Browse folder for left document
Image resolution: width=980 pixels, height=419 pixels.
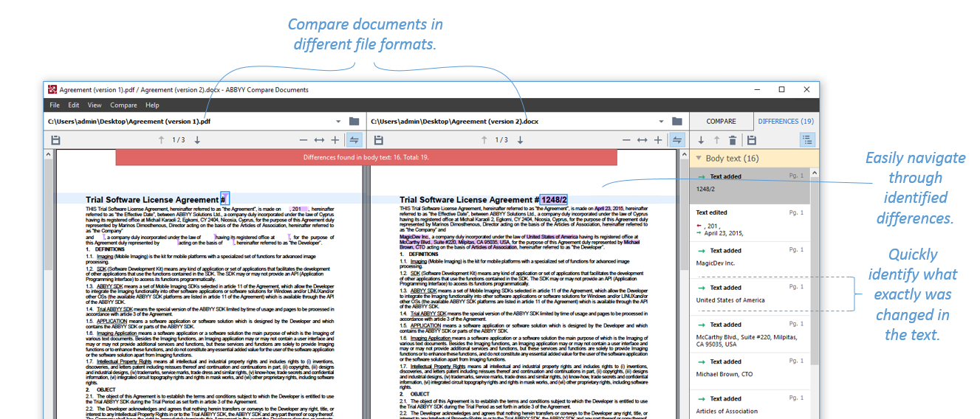coord(354,121)
